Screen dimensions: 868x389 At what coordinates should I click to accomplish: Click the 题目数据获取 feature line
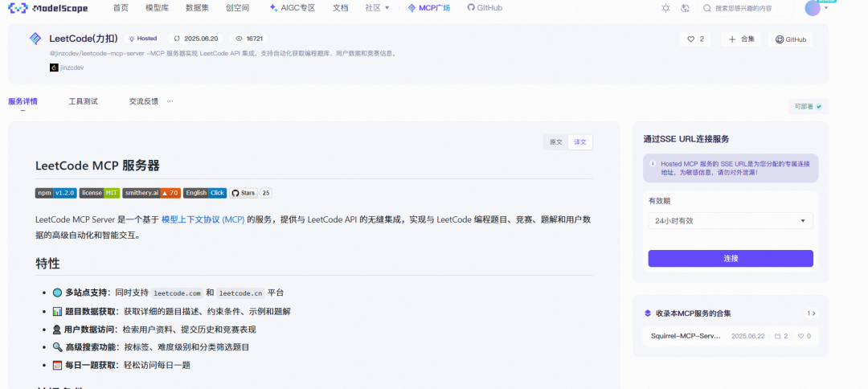pyautogui.click(x=172, y=312)
